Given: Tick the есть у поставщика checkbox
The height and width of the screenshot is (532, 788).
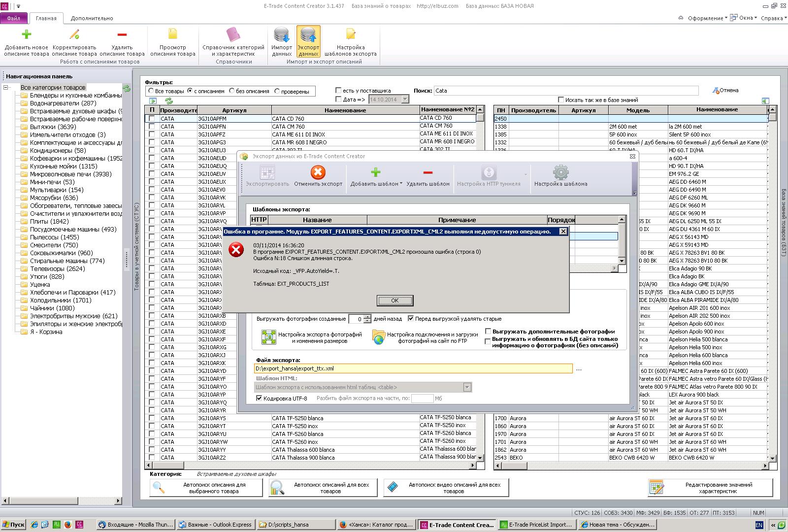Looking at the screenshot, I should point(338,91).
